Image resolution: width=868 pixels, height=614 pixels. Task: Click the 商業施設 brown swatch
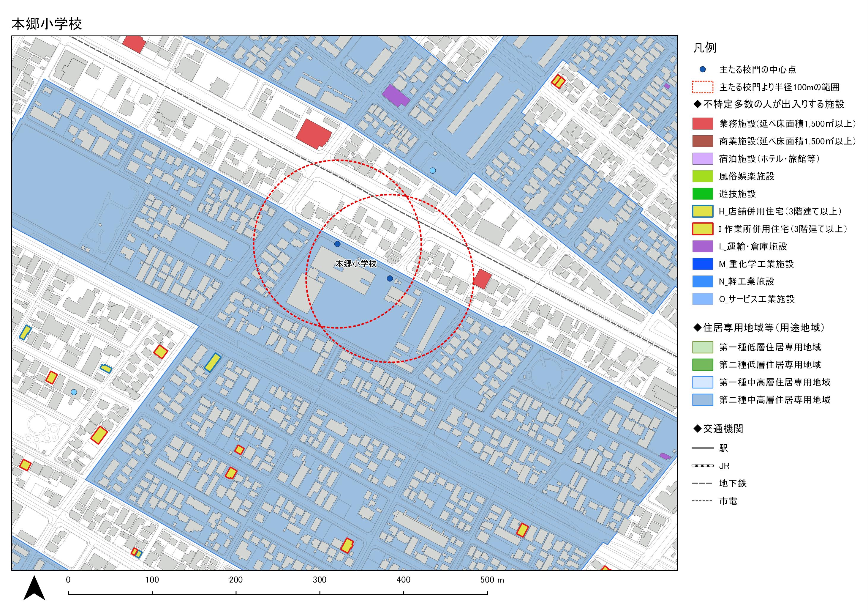[x=702, y=141]
